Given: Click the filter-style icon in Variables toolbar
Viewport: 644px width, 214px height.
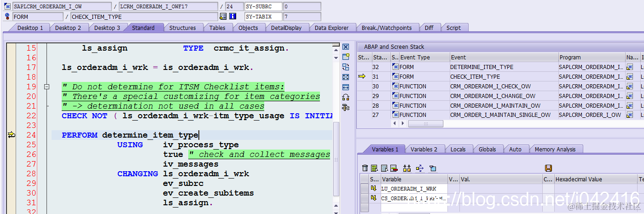Looking at the screenshot, I should tap(433, 168).
